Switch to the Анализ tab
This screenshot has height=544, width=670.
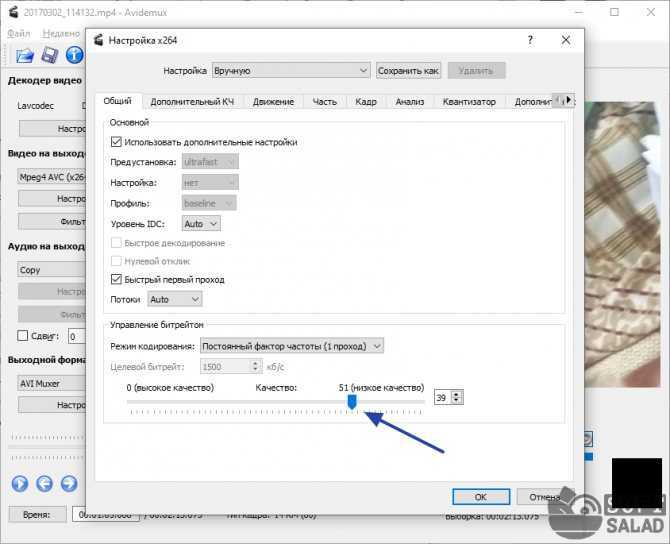click(x=410, y=102)
